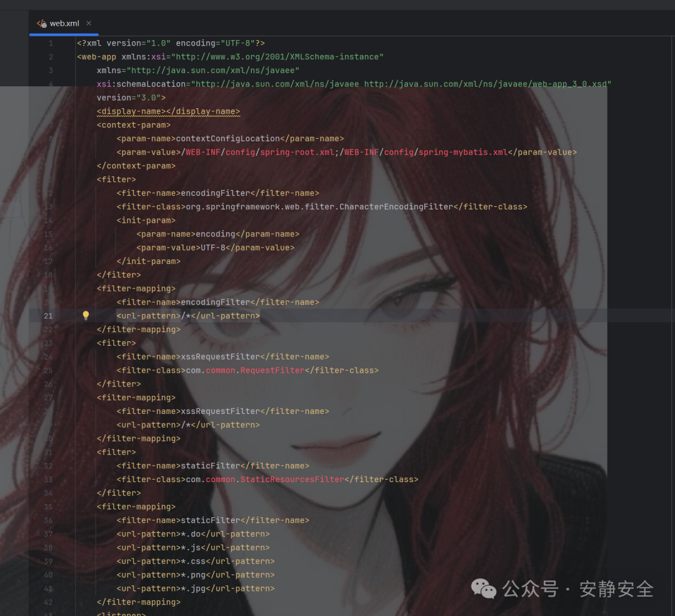Click line number 21 in the gutter
The height and width of the screenshot is (616, 675).
(48, 316)
